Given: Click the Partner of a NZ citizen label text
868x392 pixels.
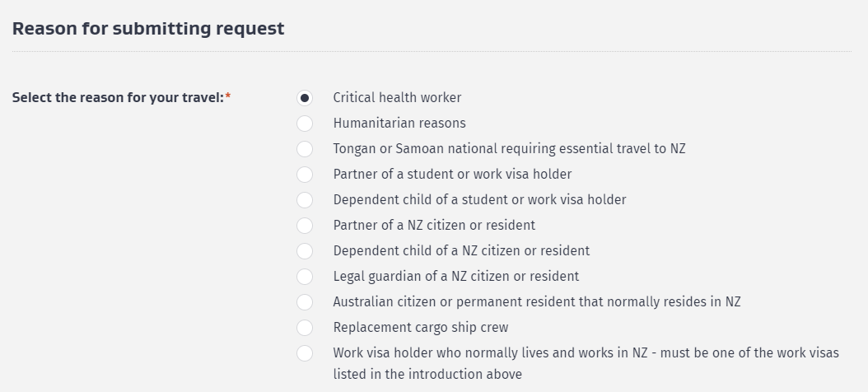Looking at the screenshot, I should point(434,226).
